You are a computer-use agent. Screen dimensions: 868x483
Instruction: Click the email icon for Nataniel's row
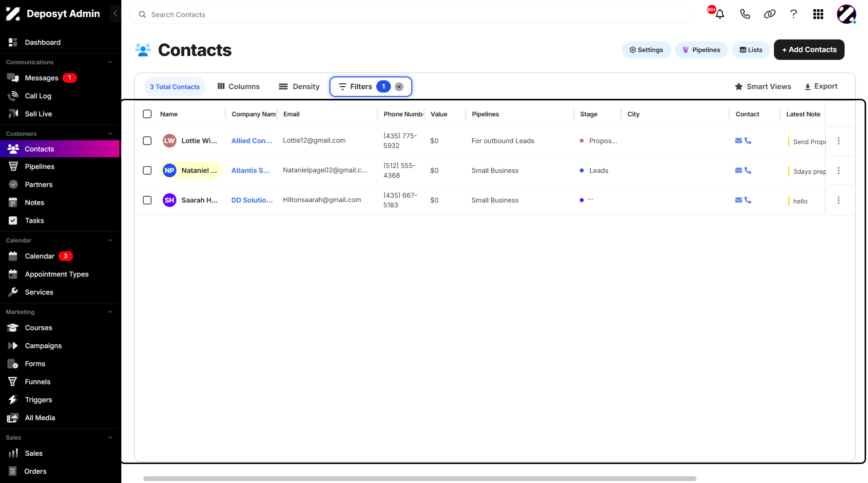pyautogui.click(x=738, y=170)
